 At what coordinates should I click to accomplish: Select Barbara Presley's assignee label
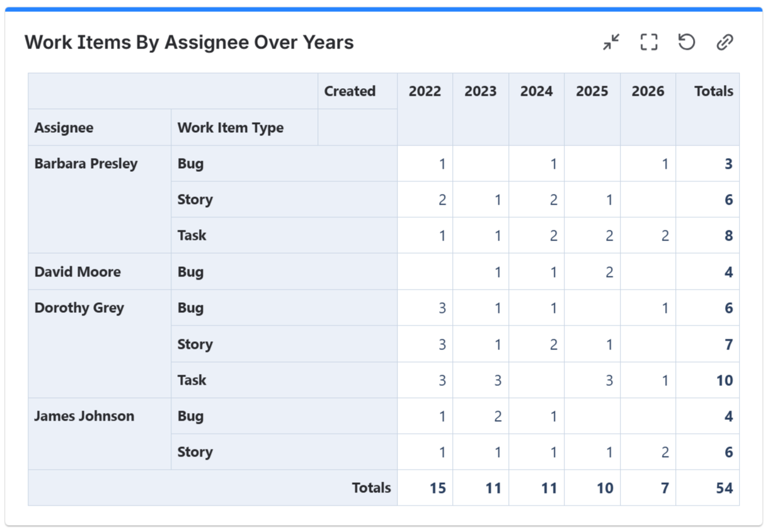click(x=86, y=164)
